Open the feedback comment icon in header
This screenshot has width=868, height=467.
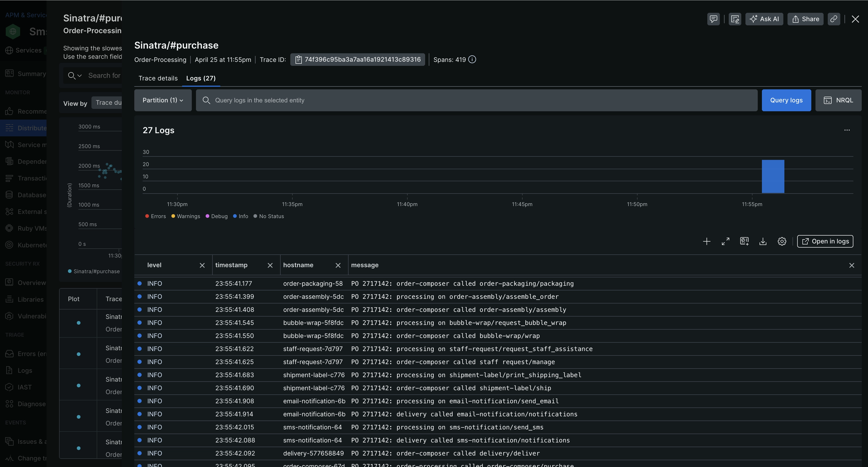pos(713,19)
